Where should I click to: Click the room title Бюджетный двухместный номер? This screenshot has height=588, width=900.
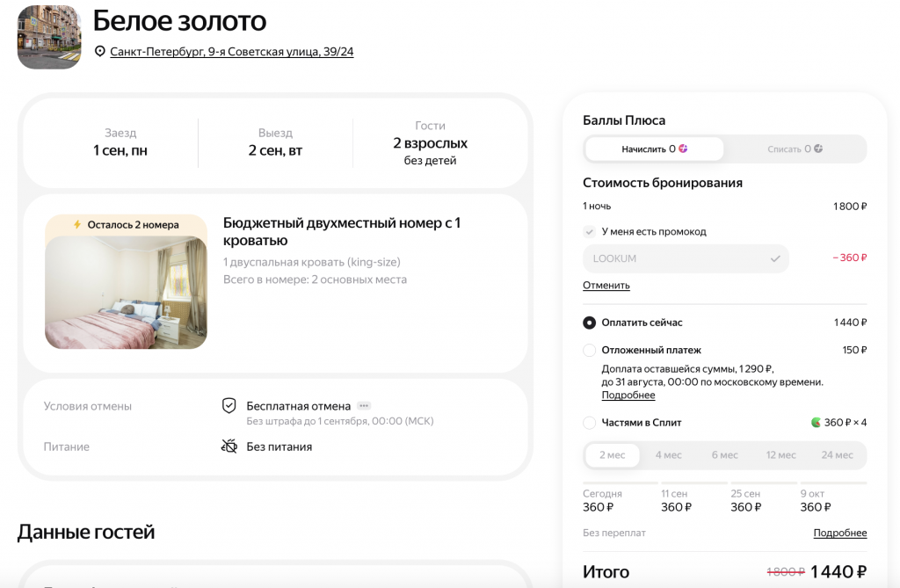pyautogui.click(x=342, y=231)
